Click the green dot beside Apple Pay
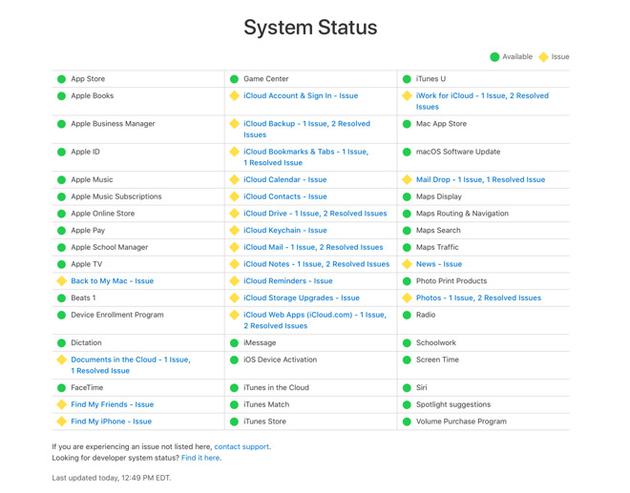Screen dimensions: 630x493 click(x=61, y=230)
